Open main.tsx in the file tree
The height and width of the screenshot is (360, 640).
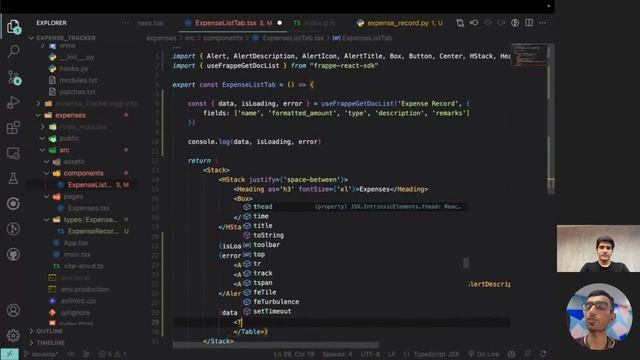[77, 254]
